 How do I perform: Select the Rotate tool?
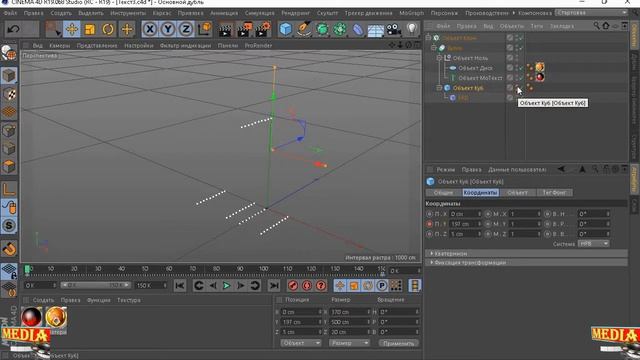(x=108, y=29)
